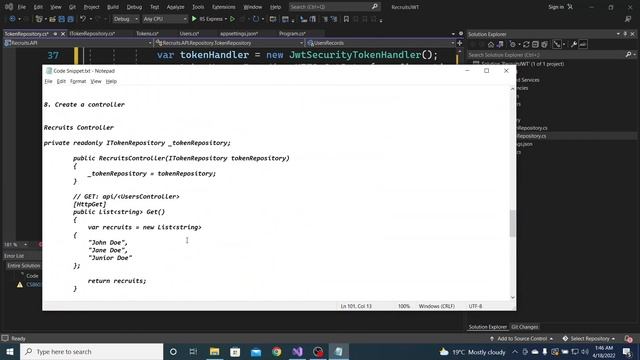Click the Cortana circle icon

[173, 351]
